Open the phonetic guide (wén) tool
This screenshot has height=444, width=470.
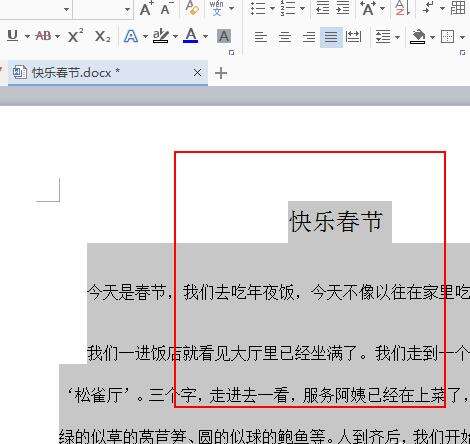pyautogui.click(x=217, y=8)
